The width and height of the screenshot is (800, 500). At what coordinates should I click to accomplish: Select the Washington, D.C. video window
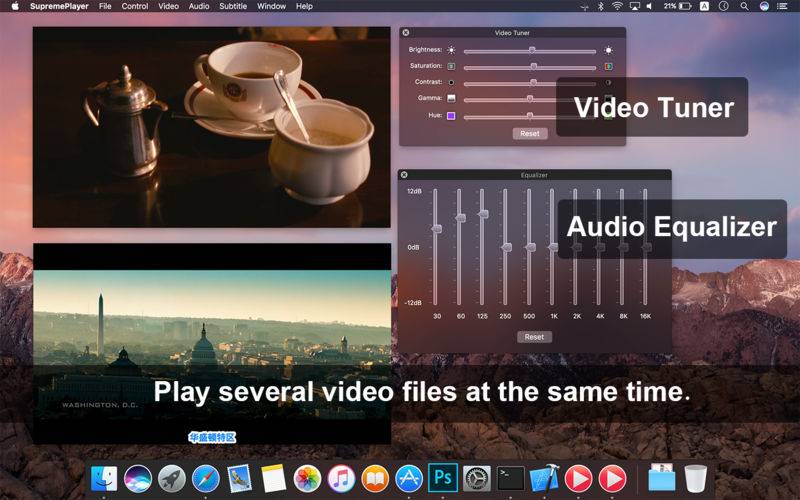click(212, 343)
